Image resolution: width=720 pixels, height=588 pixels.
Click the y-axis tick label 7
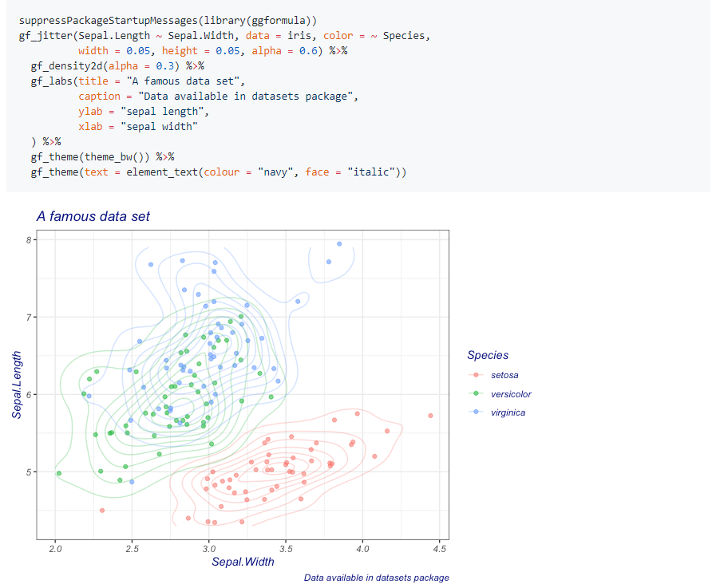tap(30, 318)
